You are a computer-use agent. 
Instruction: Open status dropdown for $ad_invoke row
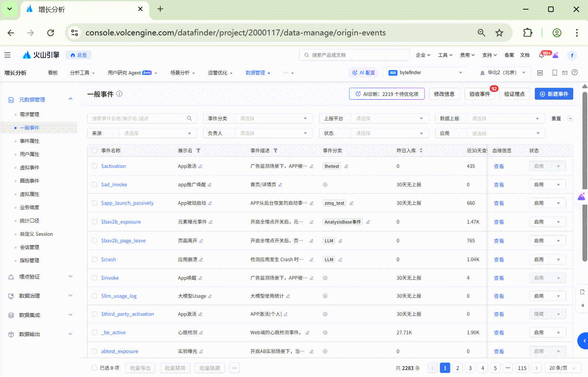point(547,184)
